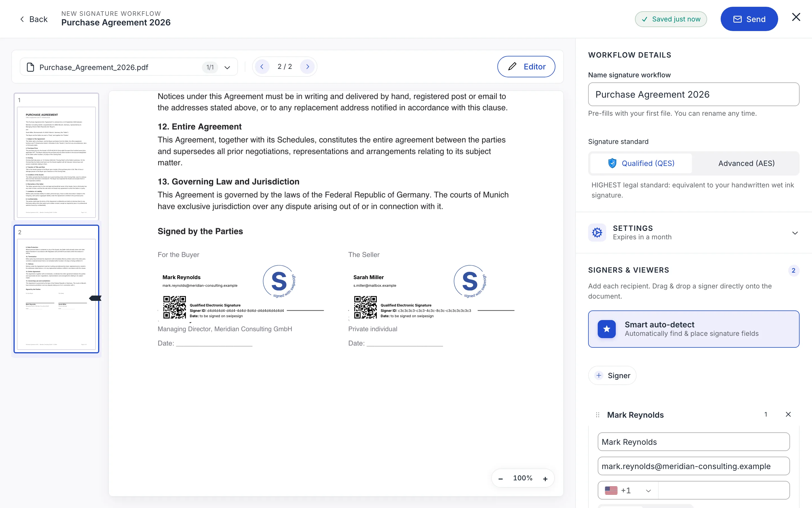Screen dimensions: 812x508
Task: Remove signer Mark Reynolds
Action: (788, 414)
